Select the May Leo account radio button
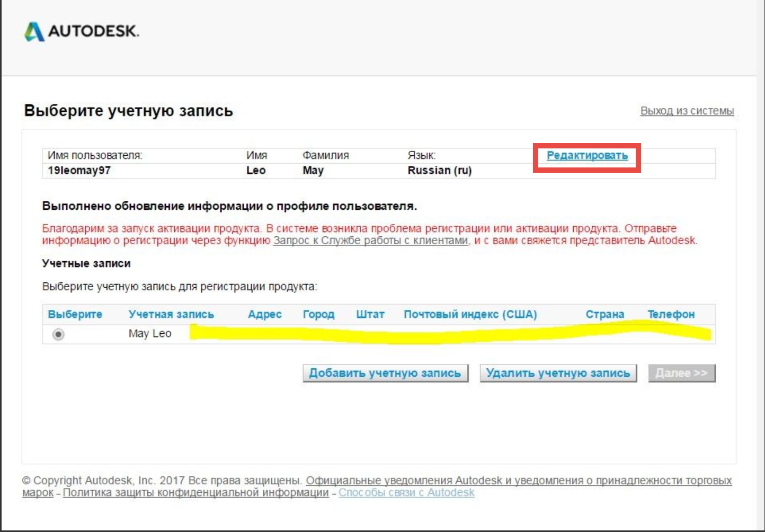 (58, 334)
